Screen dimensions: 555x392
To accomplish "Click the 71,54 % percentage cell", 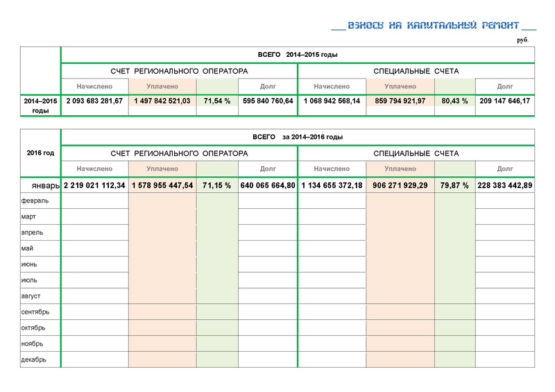I will coord(217,101).
